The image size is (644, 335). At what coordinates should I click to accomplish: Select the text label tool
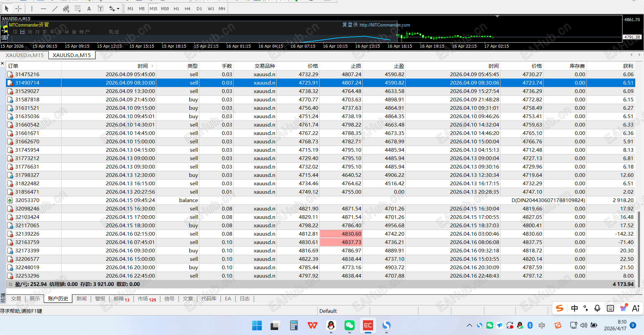tap(100, 9)
